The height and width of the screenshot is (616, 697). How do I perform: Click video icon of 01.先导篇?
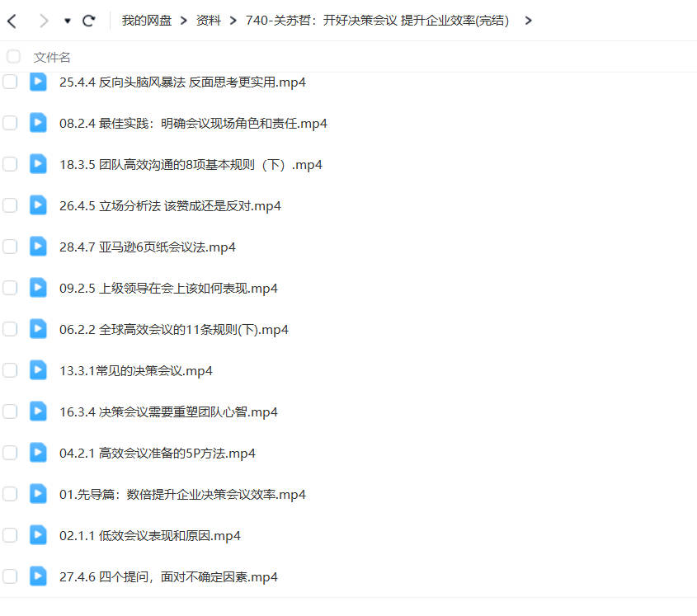(38, 494)
